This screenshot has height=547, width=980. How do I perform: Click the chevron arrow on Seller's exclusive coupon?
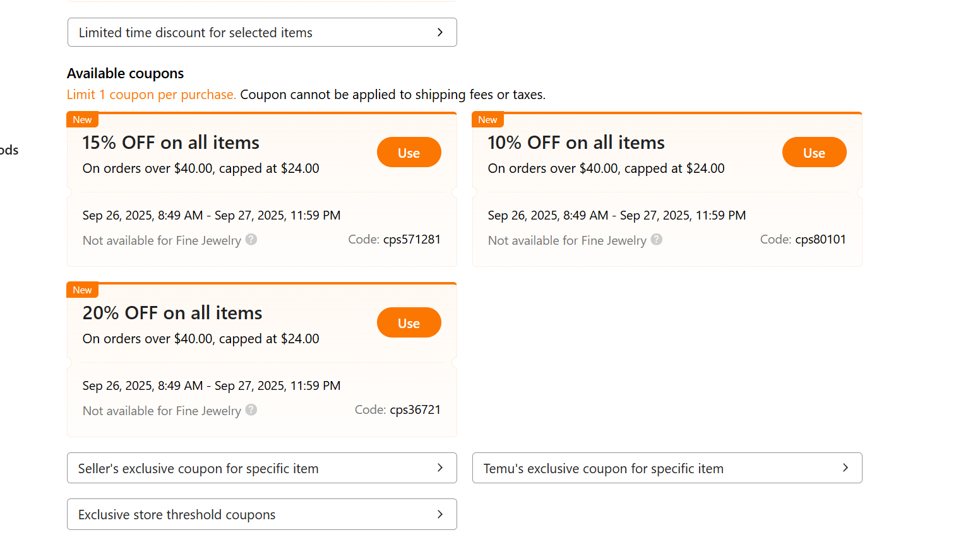(440, 468)
